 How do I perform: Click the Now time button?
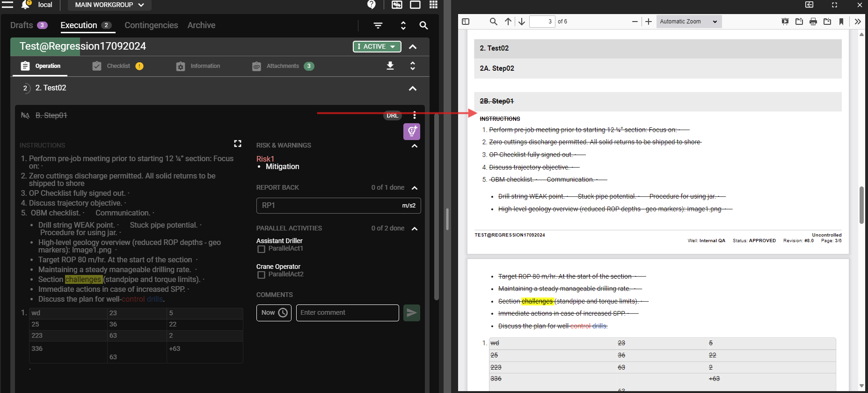point(274,313)
